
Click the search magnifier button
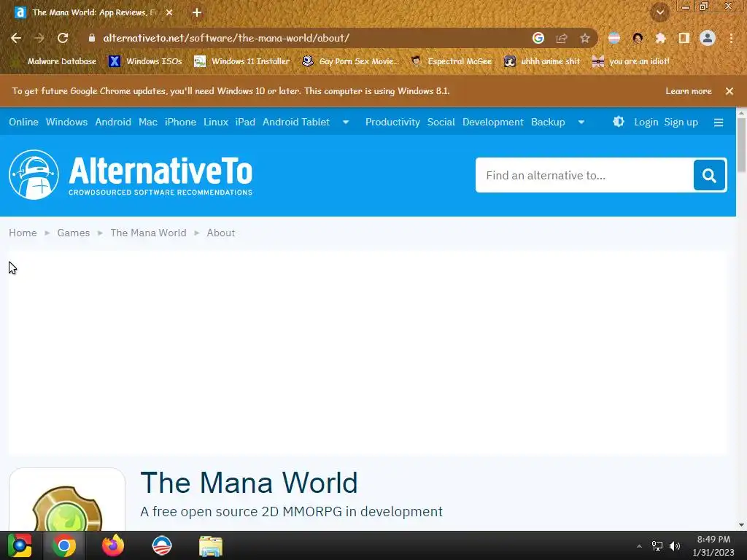click(x=709, y=175)
